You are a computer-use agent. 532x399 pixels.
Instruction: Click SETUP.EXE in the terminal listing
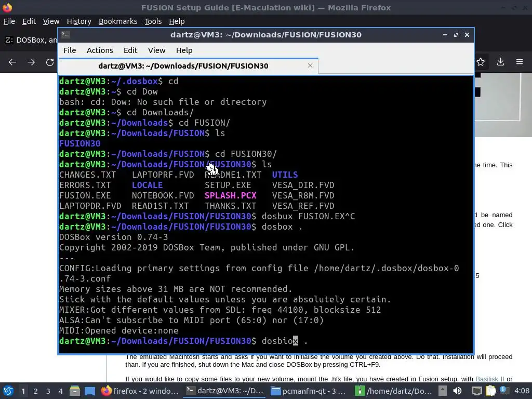[228, 185]
